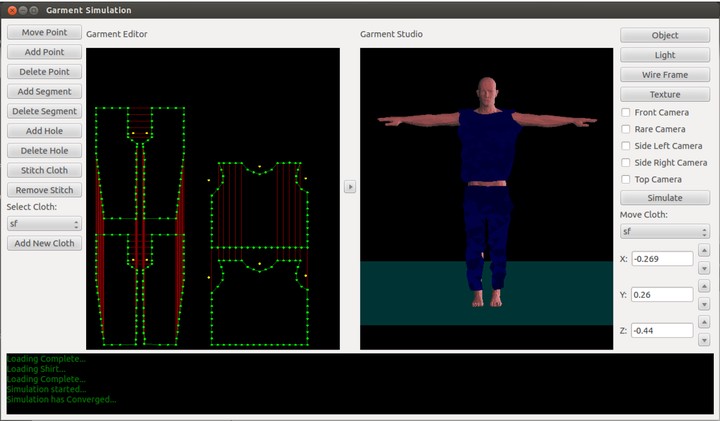Check the Side Right Camera option

625,163
